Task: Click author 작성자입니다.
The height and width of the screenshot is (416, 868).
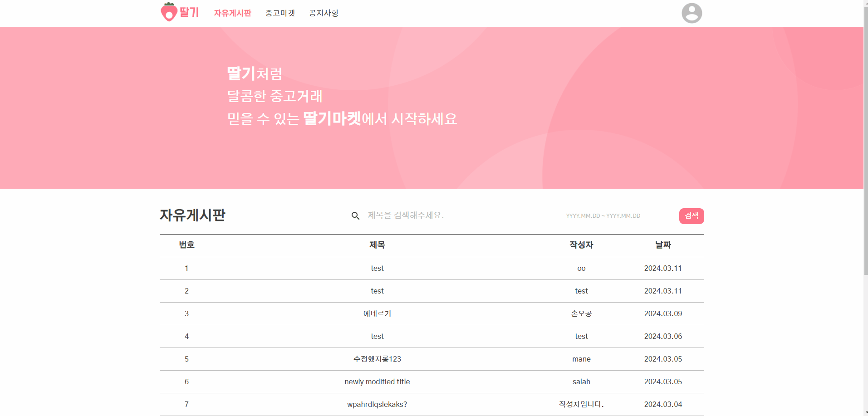Action: click(581, 405)
